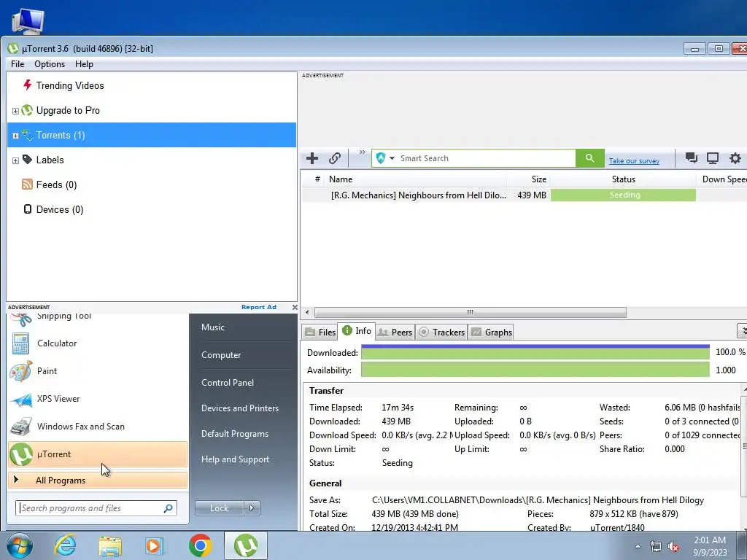Show hidden tray icons arrow
The height and width of the screenshot is (560, 747).
[638, 547]
